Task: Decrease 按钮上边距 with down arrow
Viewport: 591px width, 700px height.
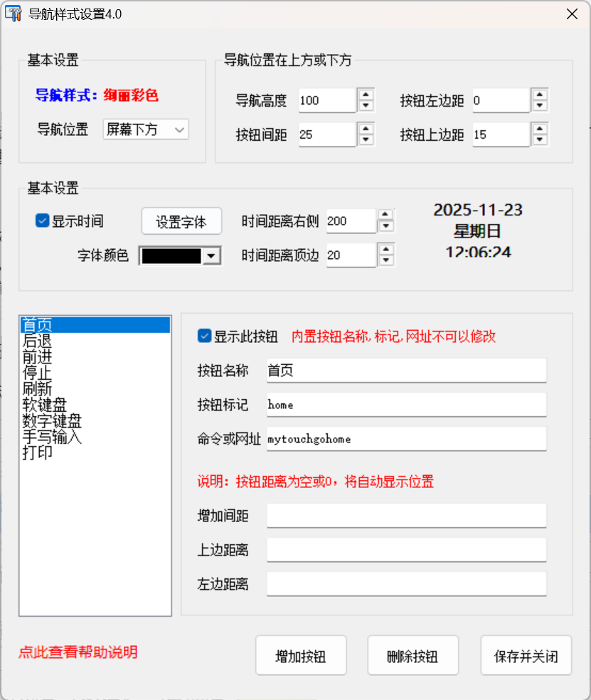Action: [x=539, y=140]
